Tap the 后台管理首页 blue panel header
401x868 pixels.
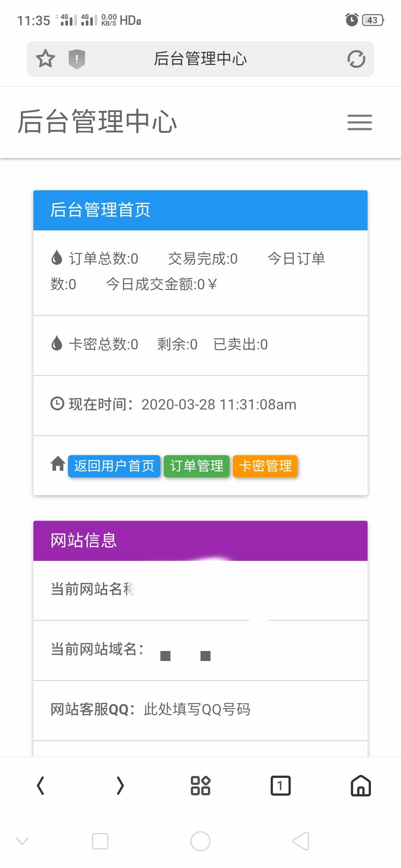[x=200, y=210]
